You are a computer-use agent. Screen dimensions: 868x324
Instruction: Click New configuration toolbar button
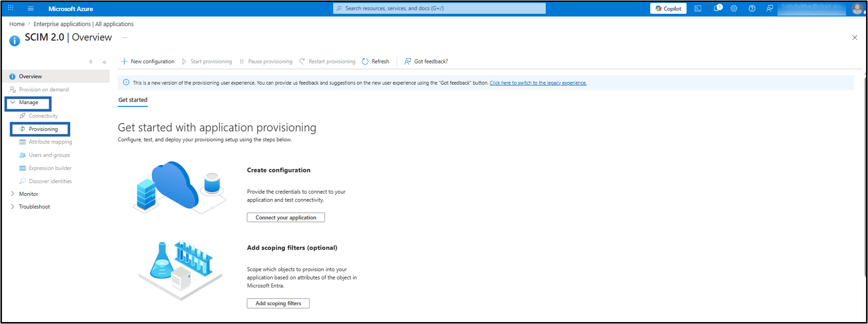click(x=148, y=61)
